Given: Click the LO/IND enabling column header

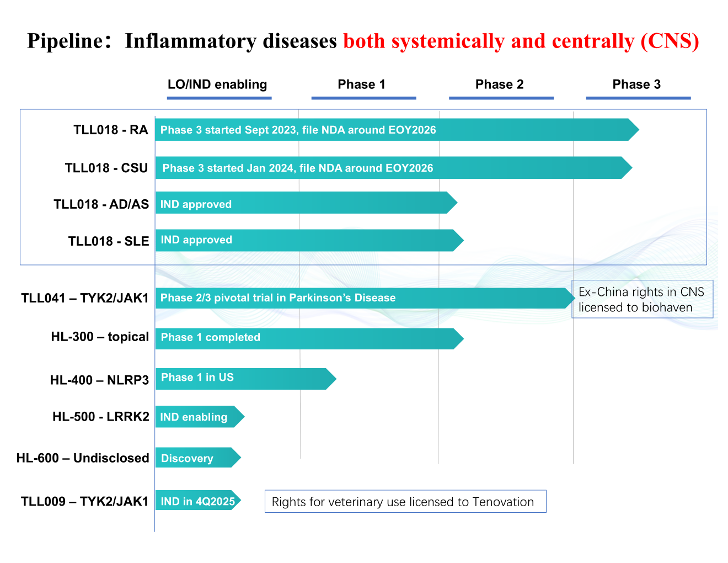Looking at the screenshot, I should pos(217,84).
